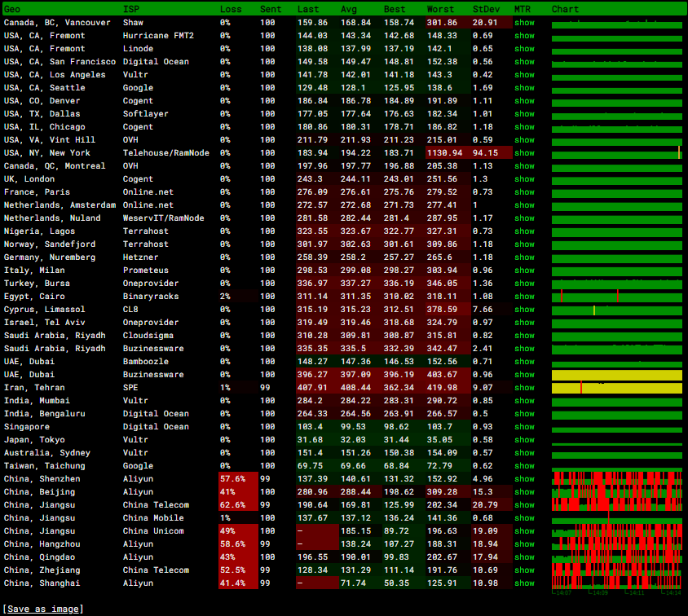Screen dimensions: 688x616
Task: Show MTR for Egypt, Cairo Binaryracks
Action: point(524,297)
